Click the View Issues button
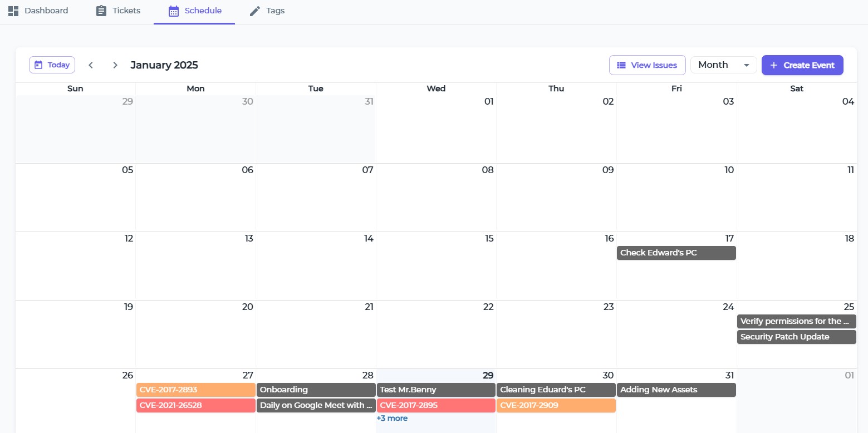The height and width of the screenshot is (433, 868). coord(647,65)
